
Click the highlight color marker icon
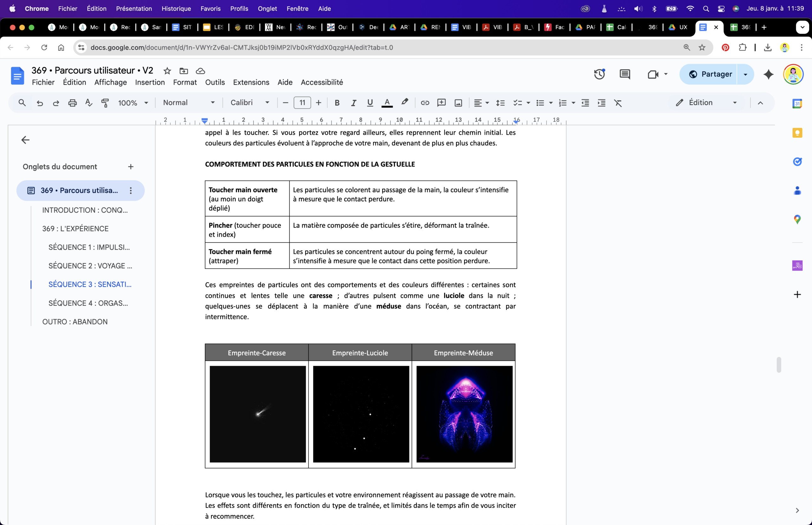point(404,102)
